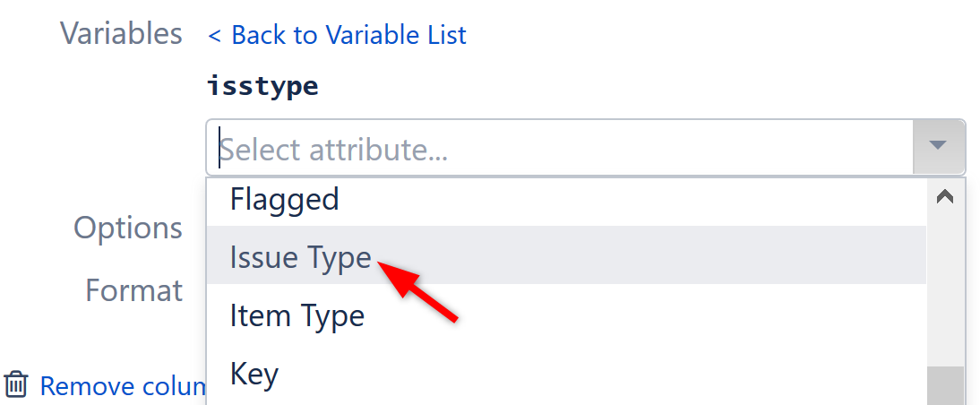Select the Flagged attribute option
Viewport: 980px width, 405px height.
coord(284,199)
